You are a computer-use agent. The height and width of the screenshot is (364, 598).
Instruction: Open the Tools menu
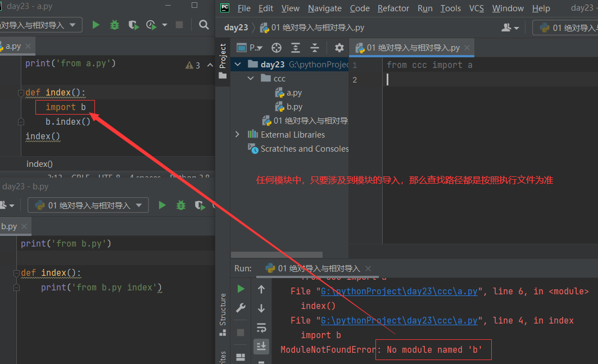(x=450, y=8)
